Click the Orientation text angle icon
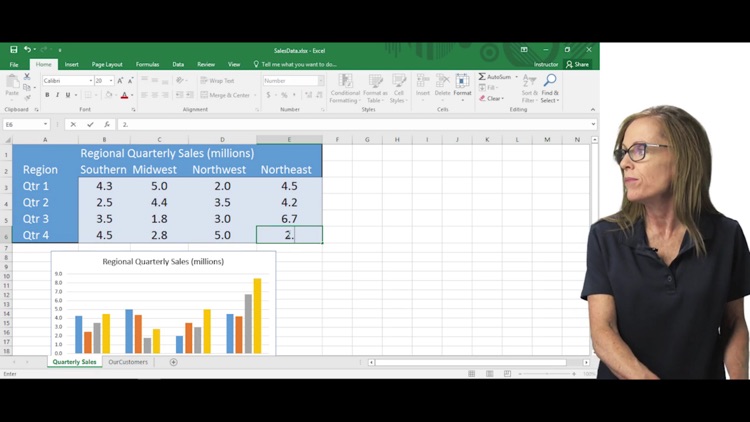The image size is (750, 422). pos(180,81)
